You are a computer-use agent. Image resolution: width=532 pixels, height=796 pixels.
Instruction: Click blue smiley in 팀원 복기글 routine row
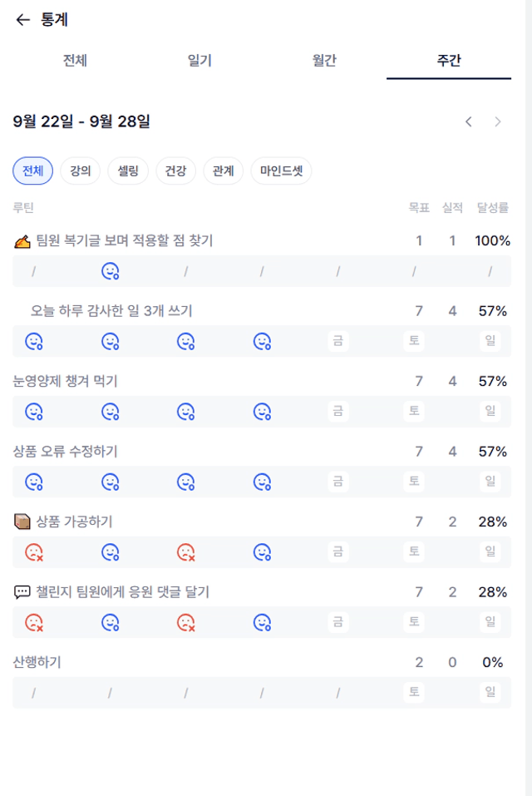tap(111, 271)
